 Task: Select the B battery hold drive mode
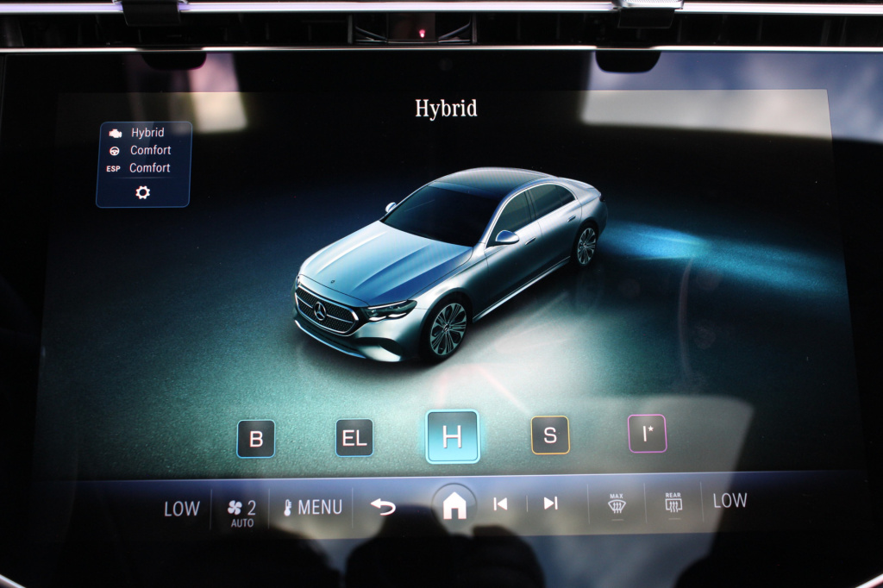(x=256, y=438)
